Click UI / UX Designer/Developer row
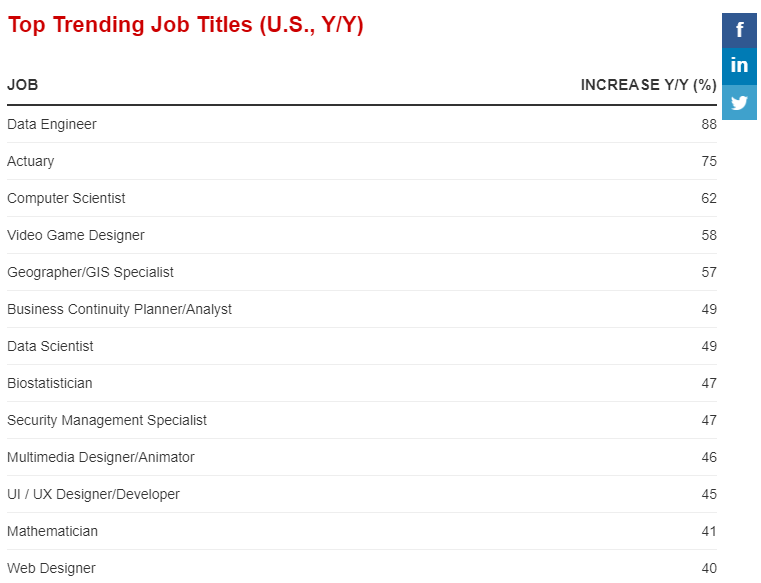The height and width of the screenshot is (583, 761). [94, 494]
